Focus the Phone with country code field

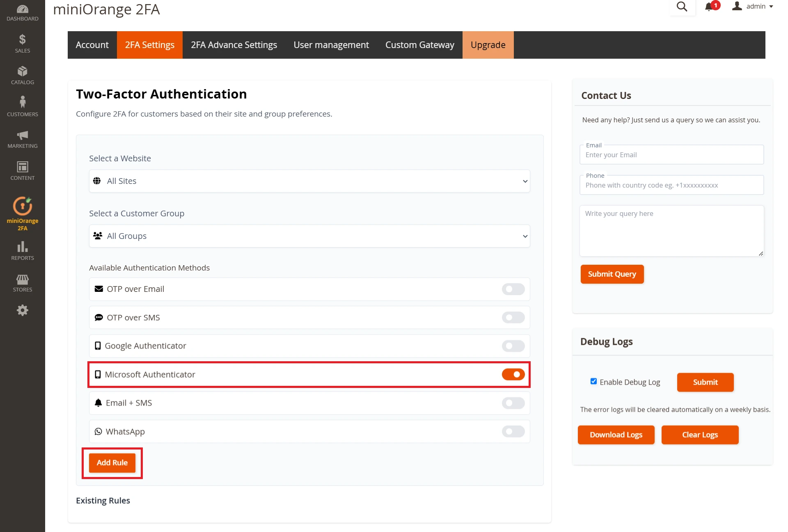coord(671,185)
